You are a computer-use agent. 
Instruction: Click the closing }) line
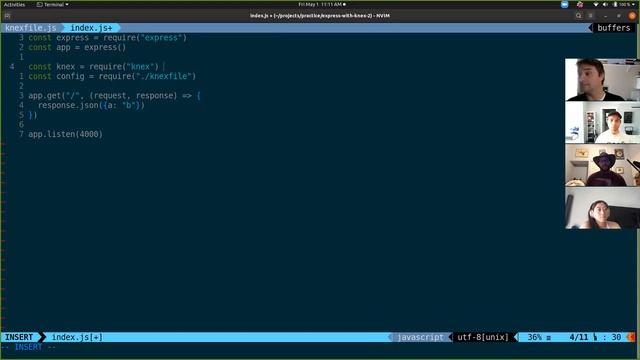click(x=33, y=115)
